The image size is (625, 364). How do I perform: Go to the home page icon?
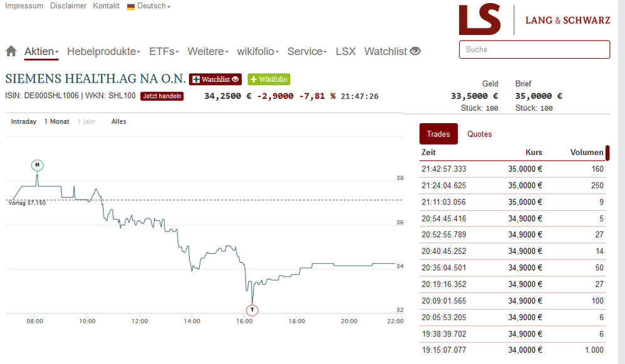coord(11,51)
